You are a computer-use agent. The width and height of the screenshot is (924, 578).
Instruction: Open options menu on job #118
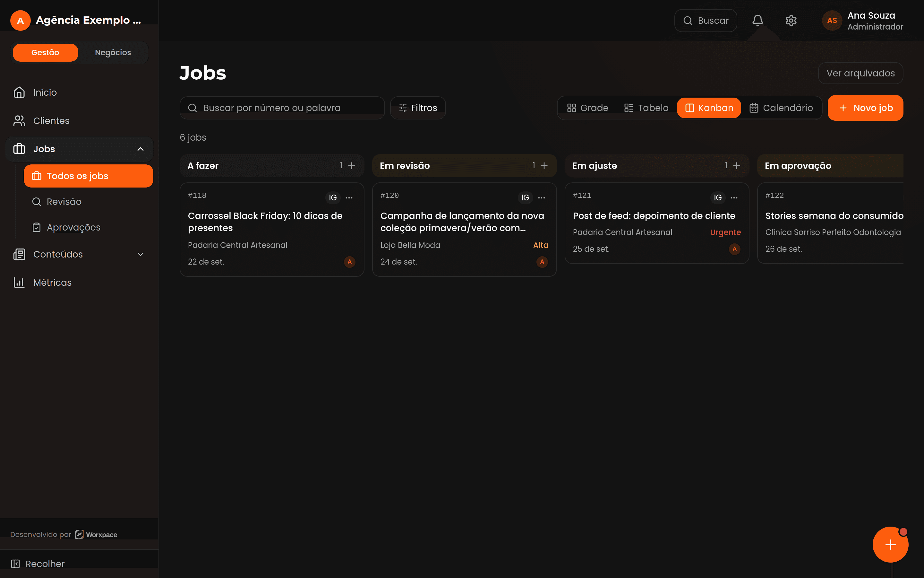tap(349, 197)
